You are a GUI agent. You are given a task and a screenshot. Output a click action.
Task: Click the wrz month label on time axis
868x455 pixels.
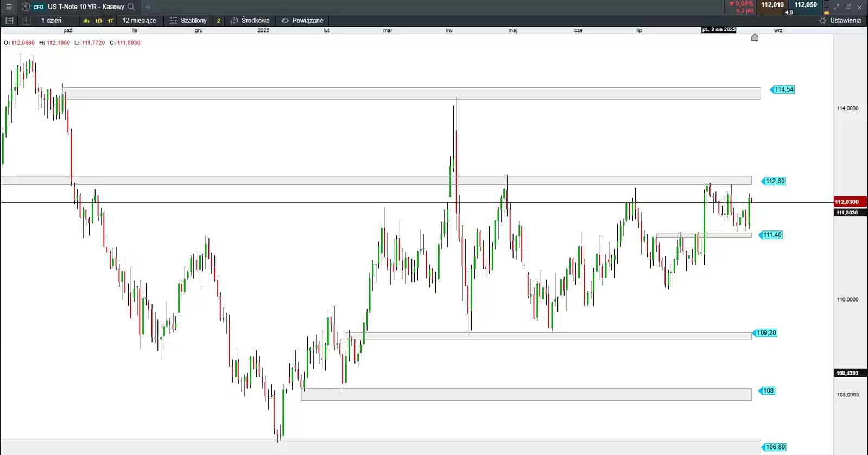click(x=778, y=30)
